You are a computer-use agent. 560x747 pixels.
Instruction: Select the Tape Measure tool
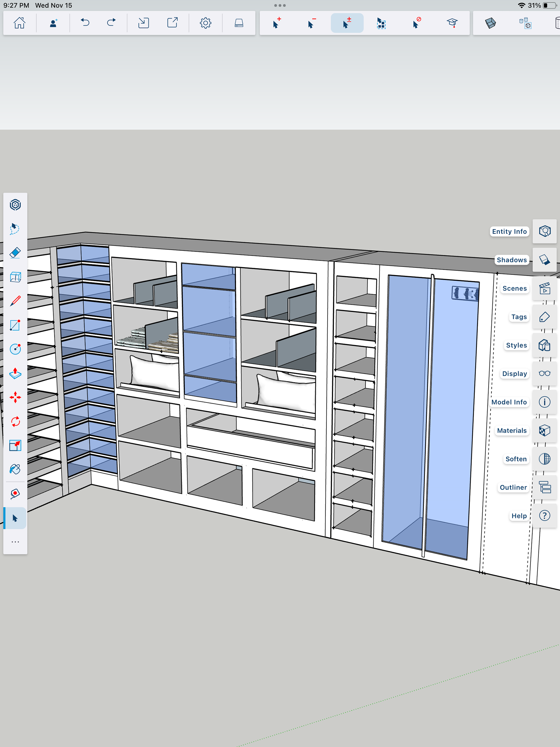pos(15,494)
